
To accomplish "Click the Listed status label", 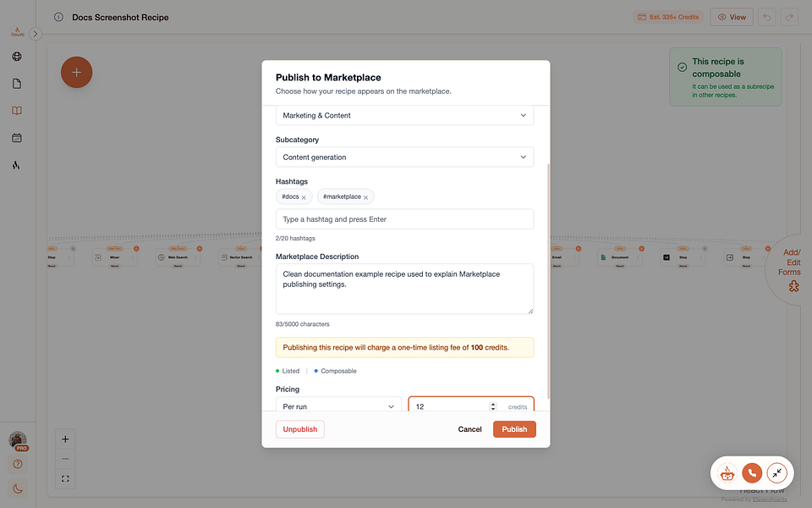I will click(x=290, y=371).
